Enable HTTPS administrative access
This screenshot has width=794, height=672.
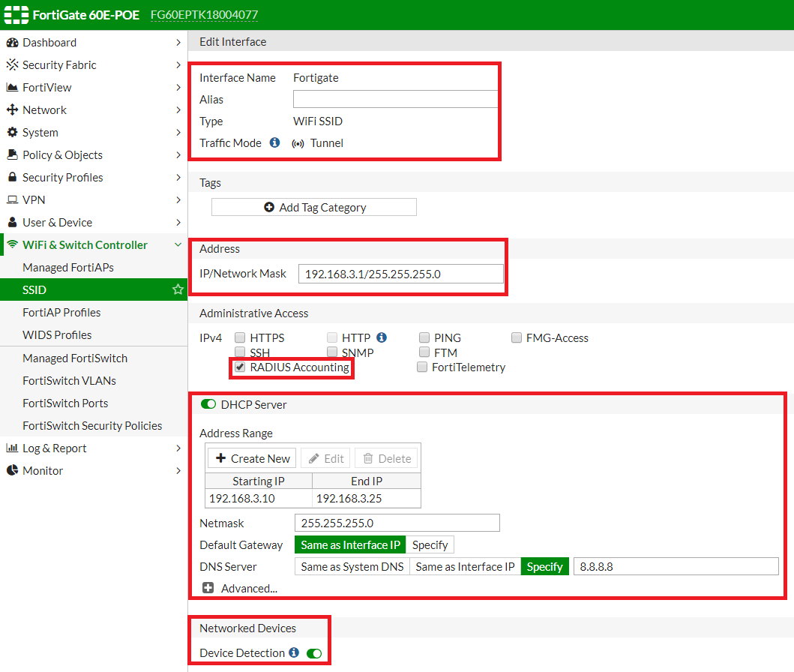coord(240,338)
